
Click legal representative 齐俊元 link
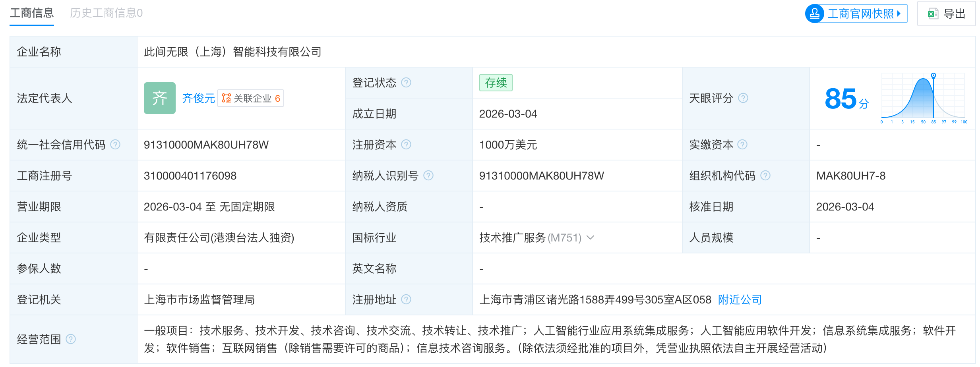(198, 98)
